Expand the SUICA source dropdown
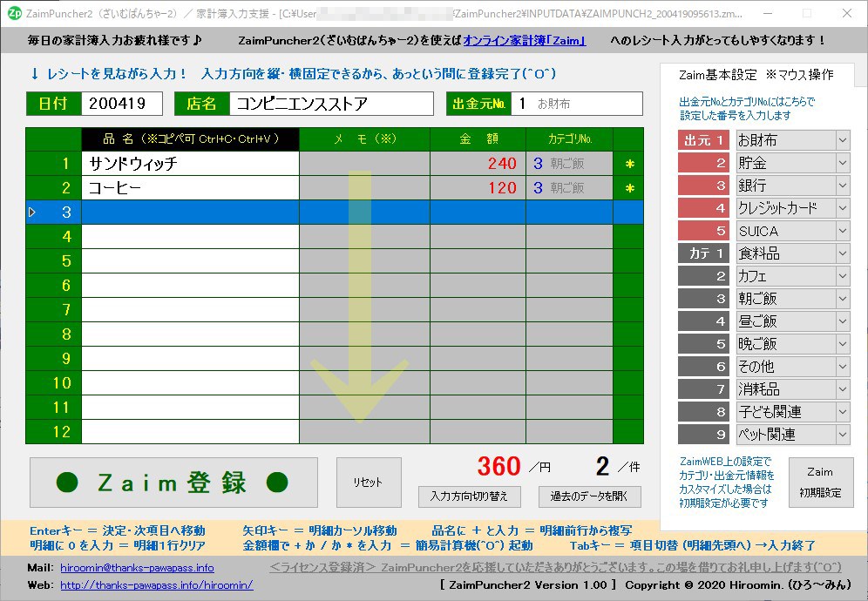 [x=843, y=231]
